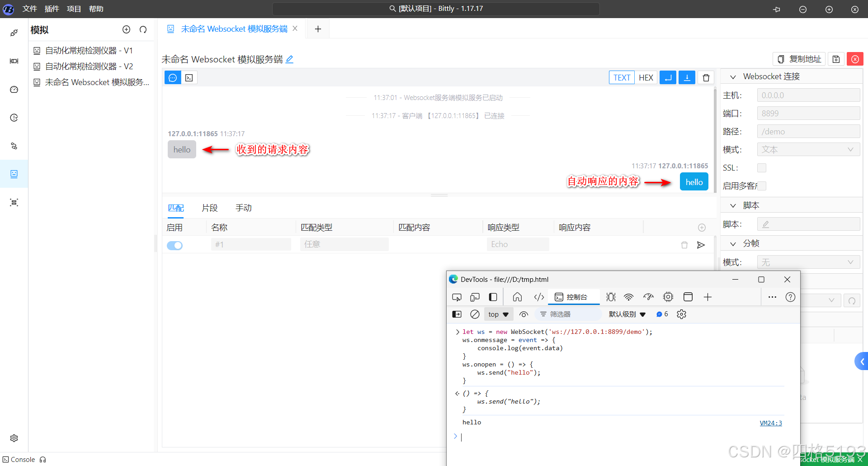Switch to the 片段 tab
868x466 pixels.
click(210, 208)
